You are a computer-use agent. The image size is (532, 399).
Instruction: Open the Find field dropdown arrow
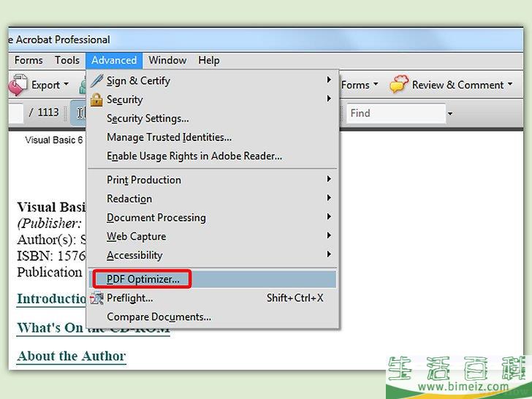450,114
